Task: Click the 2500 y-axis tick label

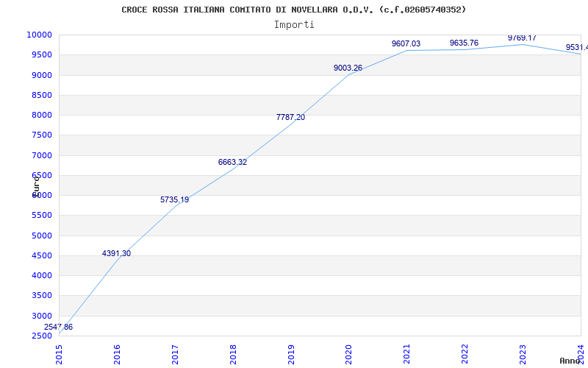Action: click(42, 336)
